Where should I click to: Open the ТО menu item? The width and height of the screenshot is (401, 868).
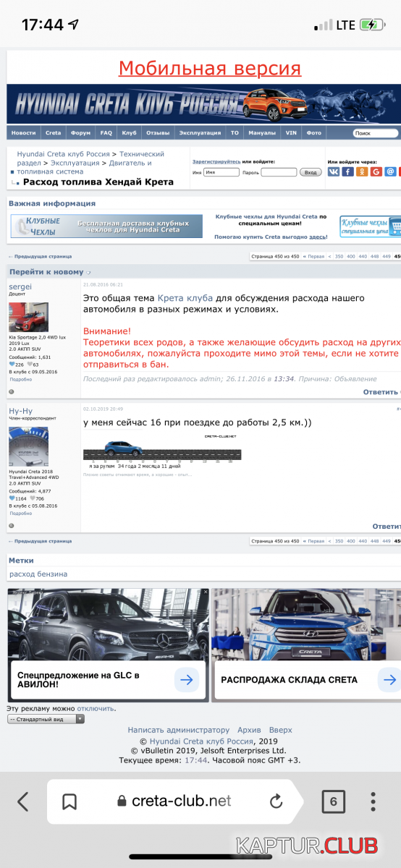pyautogui.click(x=235, y=133)
